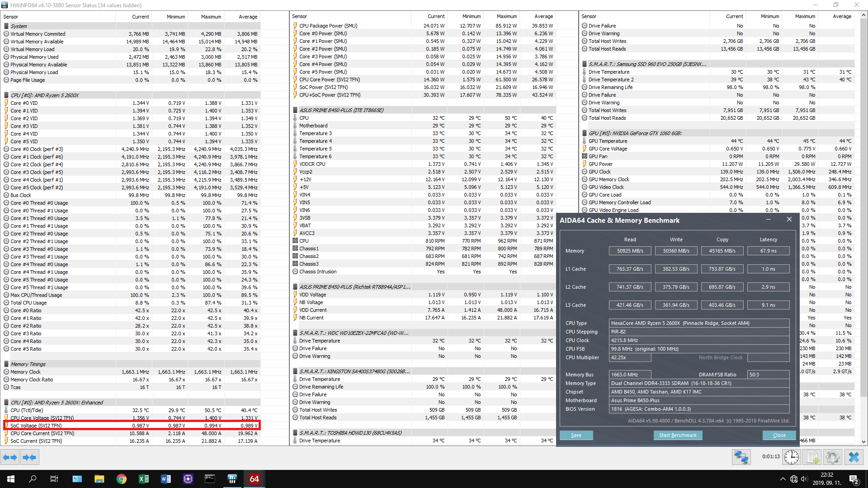Select the Core #0 Clock (perf #3) row
Image resolution: width=868 pixels, height=488 pixels.
[x=131, y=149]
